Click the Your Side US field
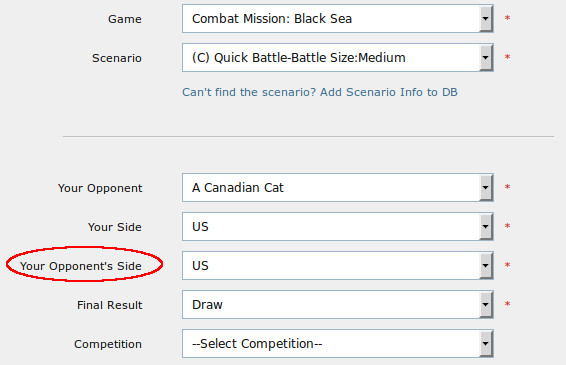 [338, 227]
